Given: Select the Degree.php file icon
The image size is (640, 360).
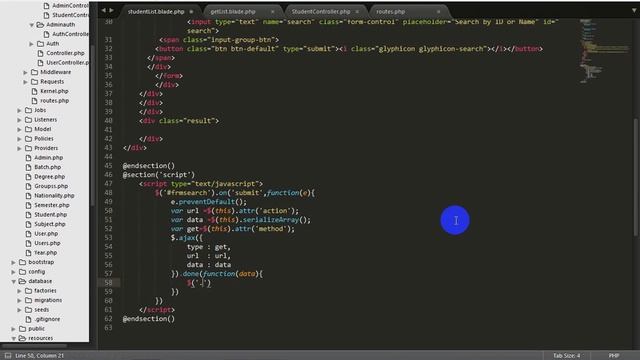Looking at the screenshot, I should pos(28,177).
